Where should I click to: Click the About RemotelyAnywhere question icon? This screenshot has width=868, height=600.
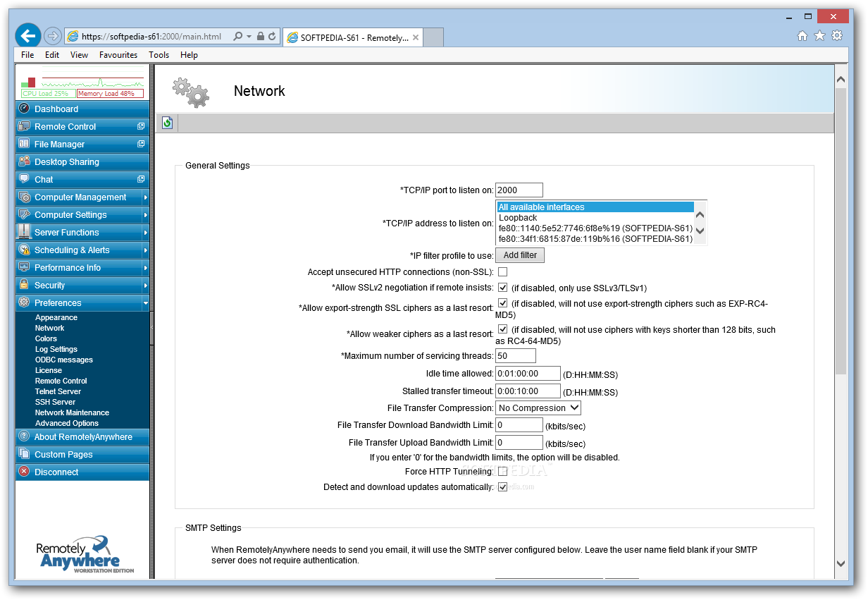pyautogui.click(x=25, y=436)
